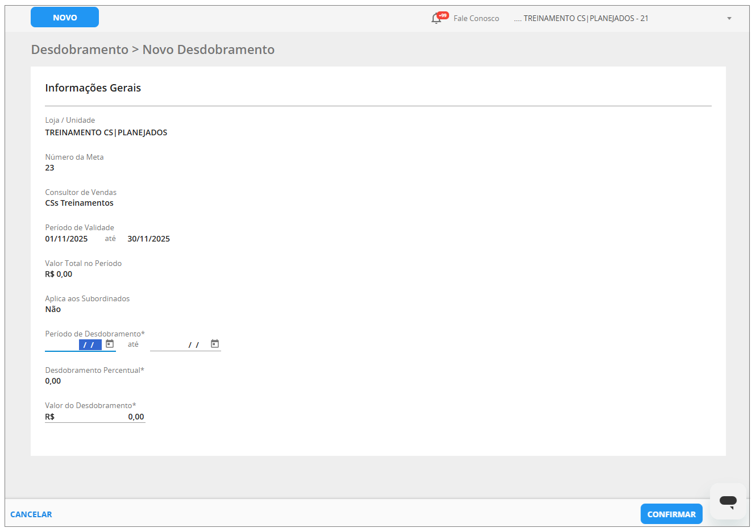Open the chat support widget

728,501
